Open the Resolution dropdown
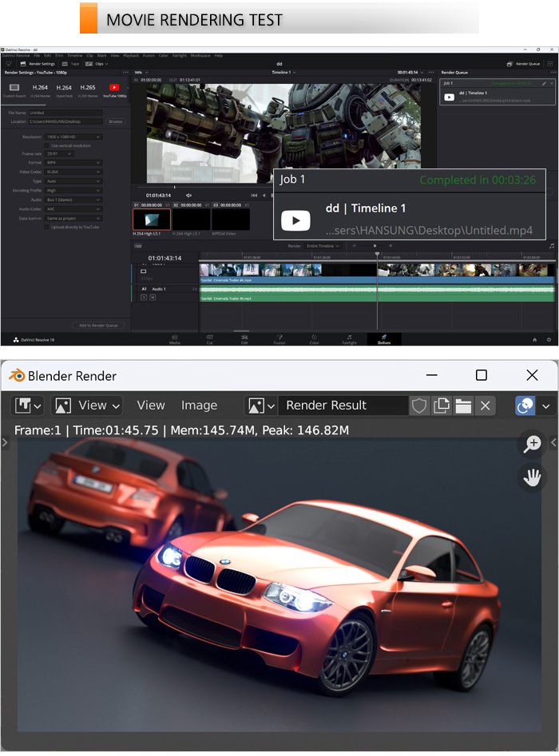559x756 pixels. (73, 137)
